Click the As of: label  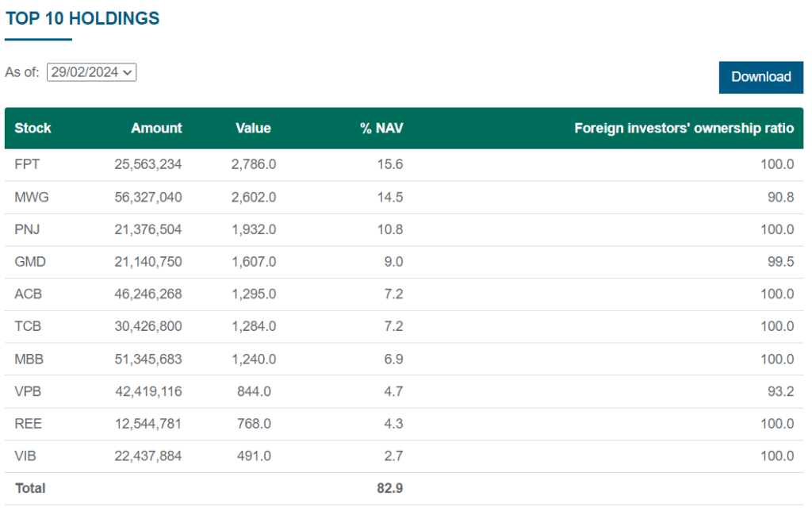pos(22,72)
